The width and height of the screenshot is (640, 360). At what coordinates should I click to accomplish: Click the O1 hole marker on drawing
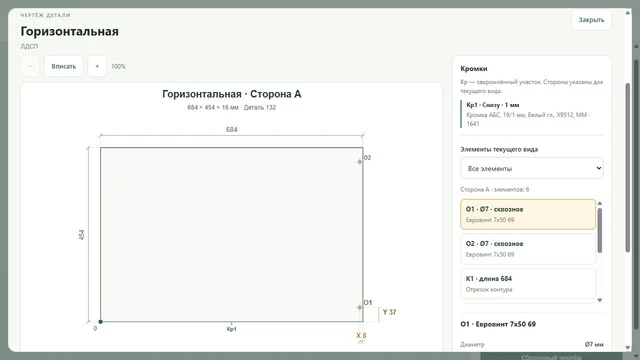(360, 307)
